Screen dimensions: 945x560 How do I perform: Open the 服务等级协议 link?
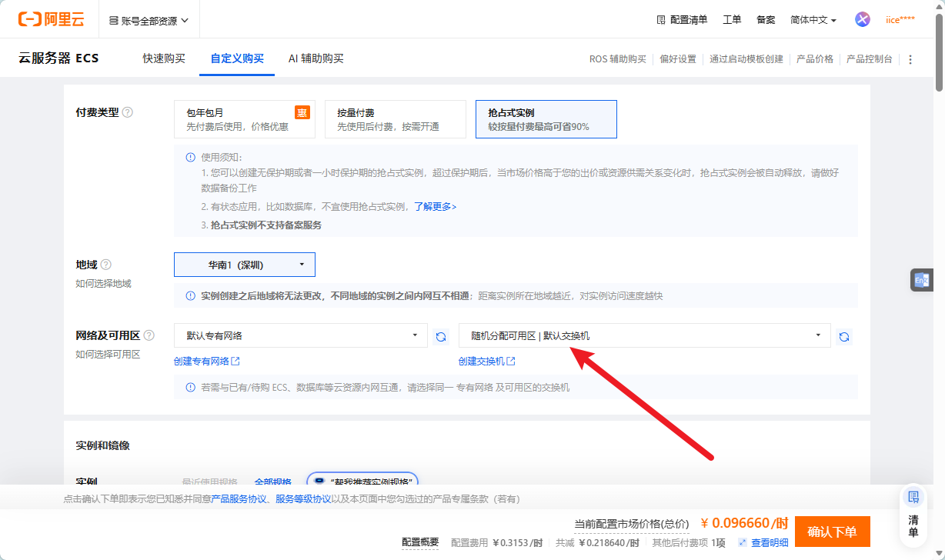pyautogui.click(x=303, y=499)
